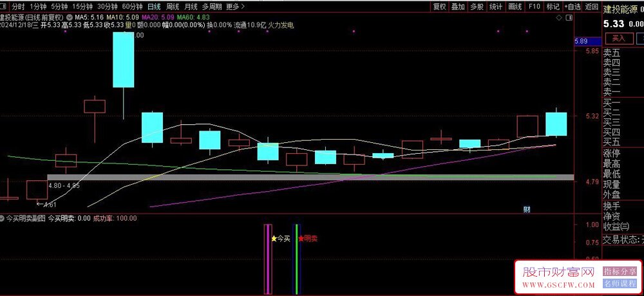Click the 成功率: 100.00 indicator text
The image size is (644, 296).
tap(115, 218)
